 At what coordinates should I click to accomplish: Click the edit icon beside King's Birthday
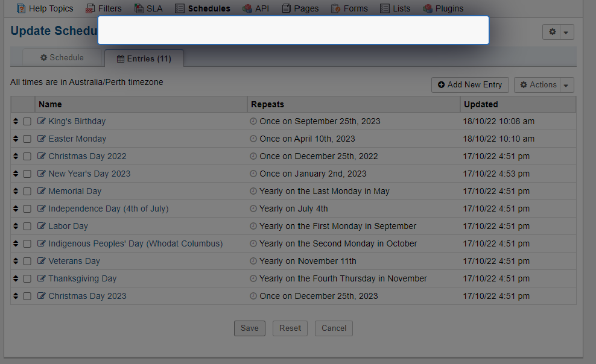coord(41,121)
